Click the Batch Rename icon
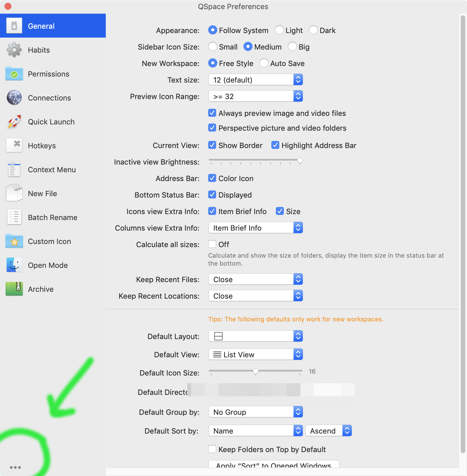 coord(14,217)
